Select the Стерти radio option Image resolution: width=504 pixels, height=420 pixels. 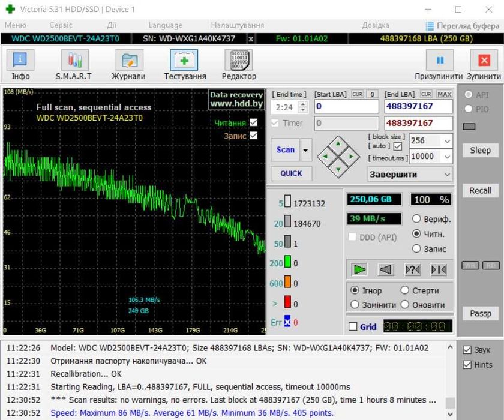coord(404,290)
